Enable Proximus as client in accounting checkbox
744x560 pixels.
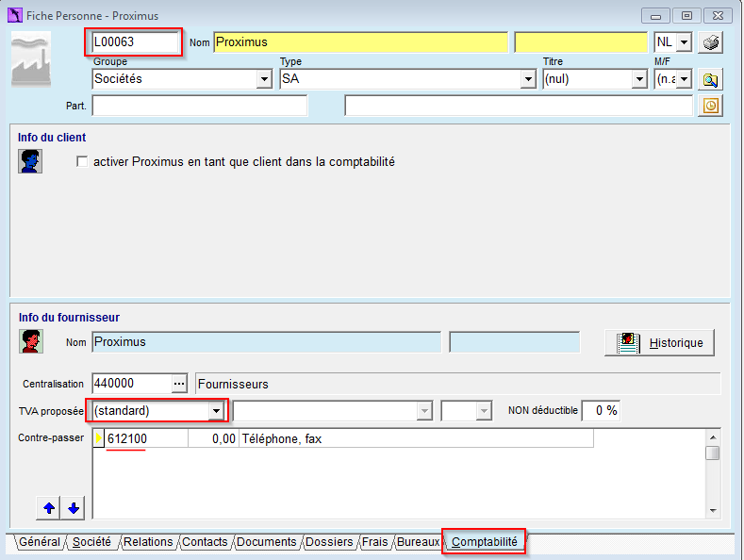[82, 162]
